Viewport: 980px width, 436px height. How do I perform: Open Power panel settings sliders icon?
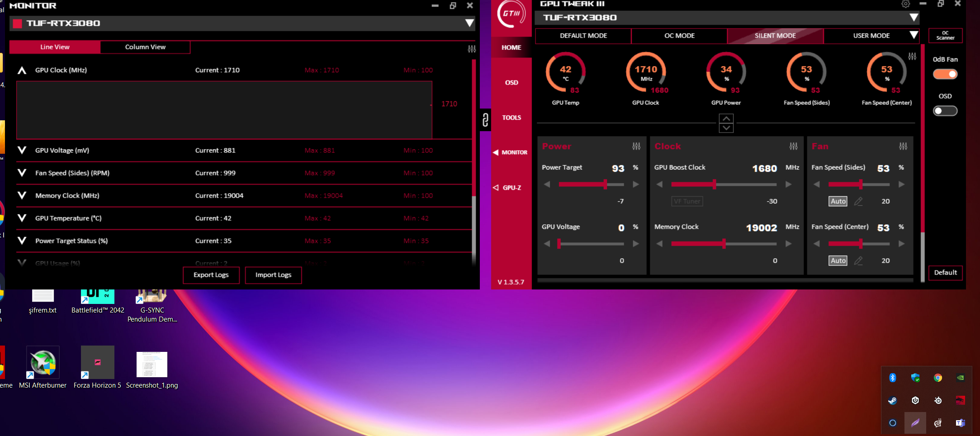pos(636,146)
